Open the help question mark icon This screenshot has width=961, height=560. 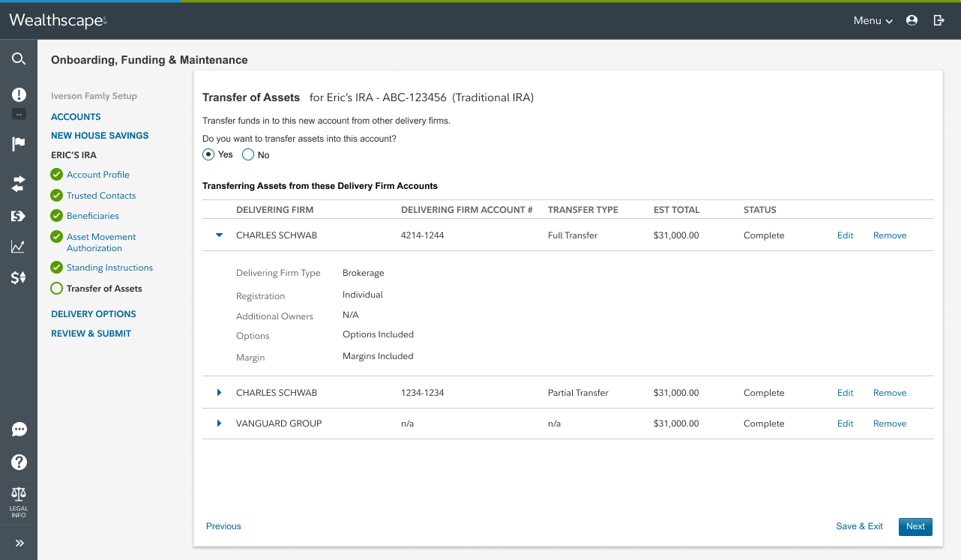(19, 463)
